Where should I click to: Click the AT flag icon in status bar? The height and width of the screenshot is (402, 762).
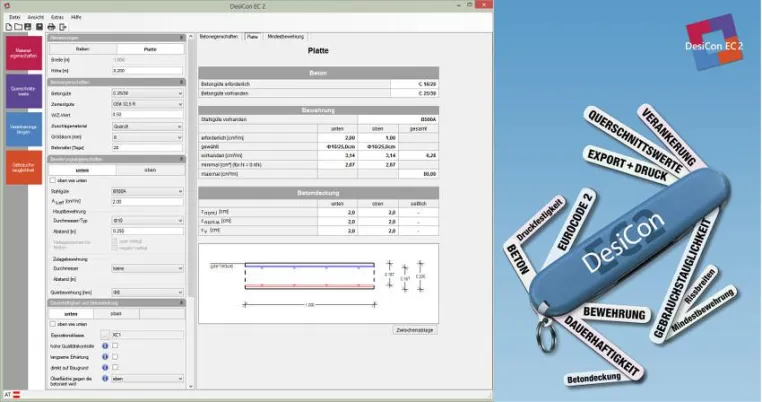point(16,395)
